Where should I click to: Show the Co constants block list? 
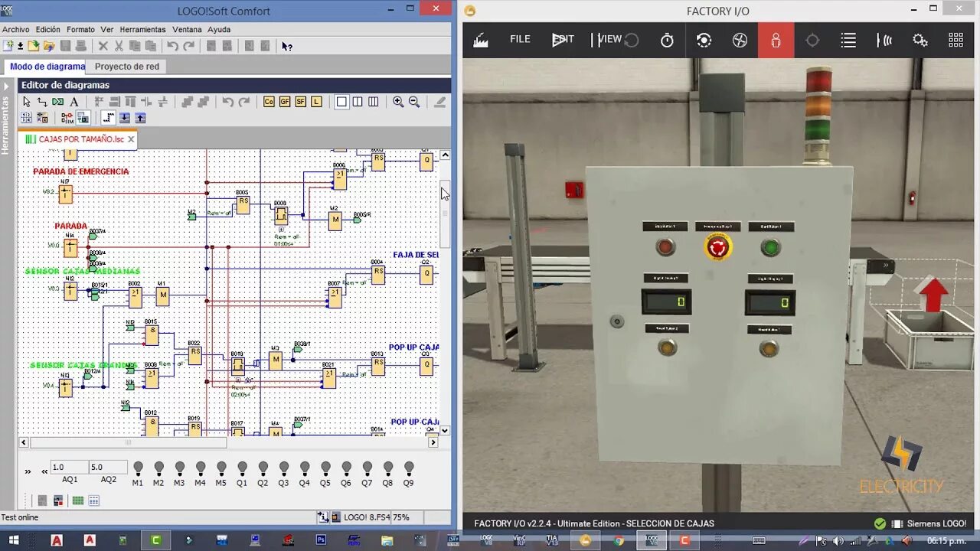[x=269, y=102]
